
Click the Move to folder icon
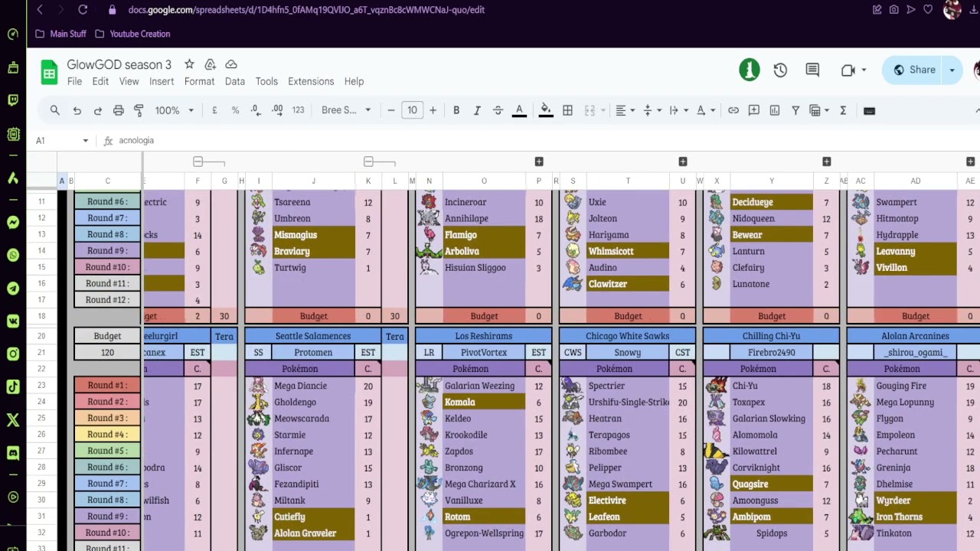[x=210, y=64]
